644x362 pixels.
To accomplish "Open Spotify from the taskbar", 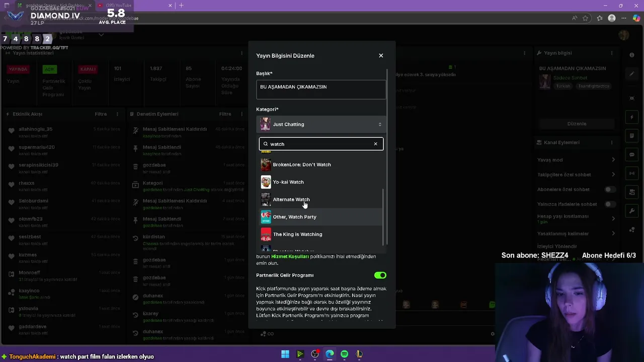I will (344, 354).
